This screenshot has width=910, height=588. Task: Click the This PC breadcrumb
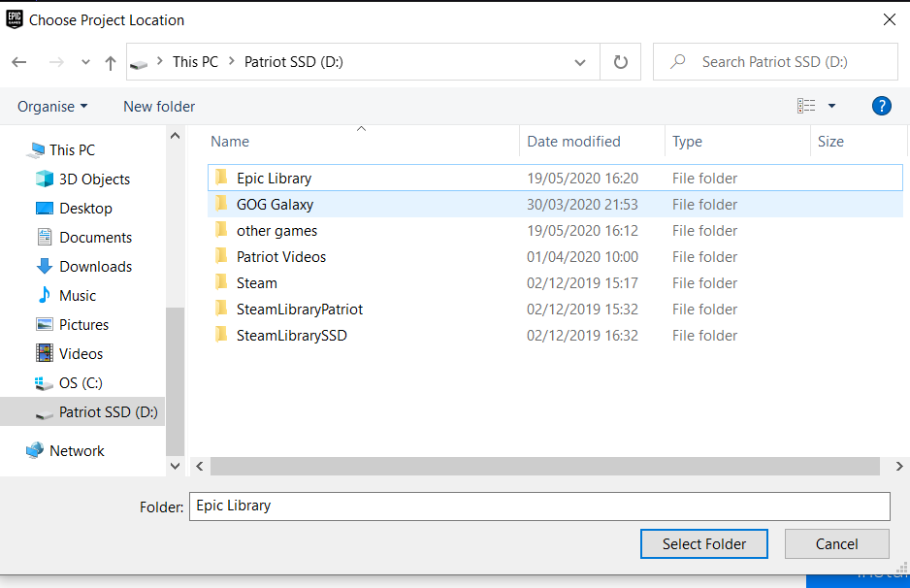195,61
